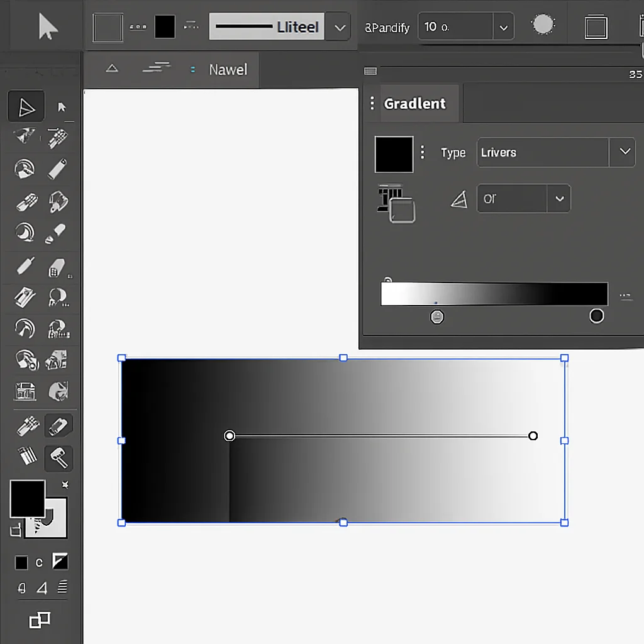Viewport: 644px width, 644px height.
Task: Click the horizontal lines icon at toolbar bottom
Action: point(62,587)
